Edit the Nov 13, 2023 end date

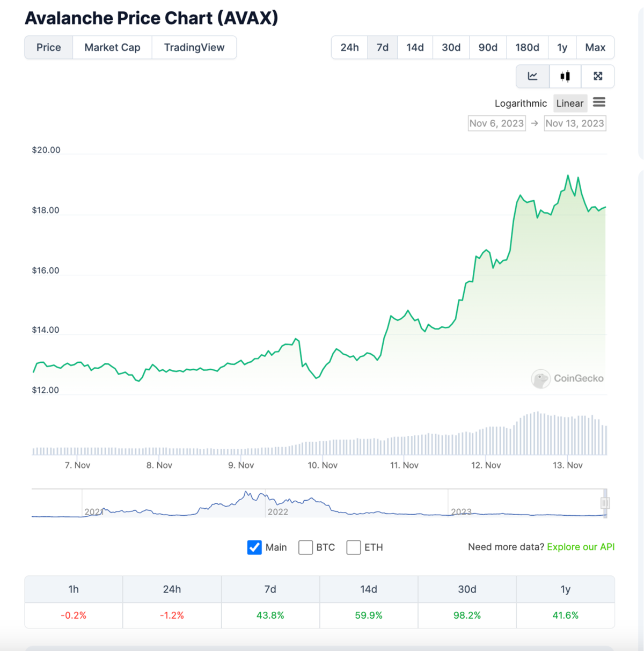point(575,123)
